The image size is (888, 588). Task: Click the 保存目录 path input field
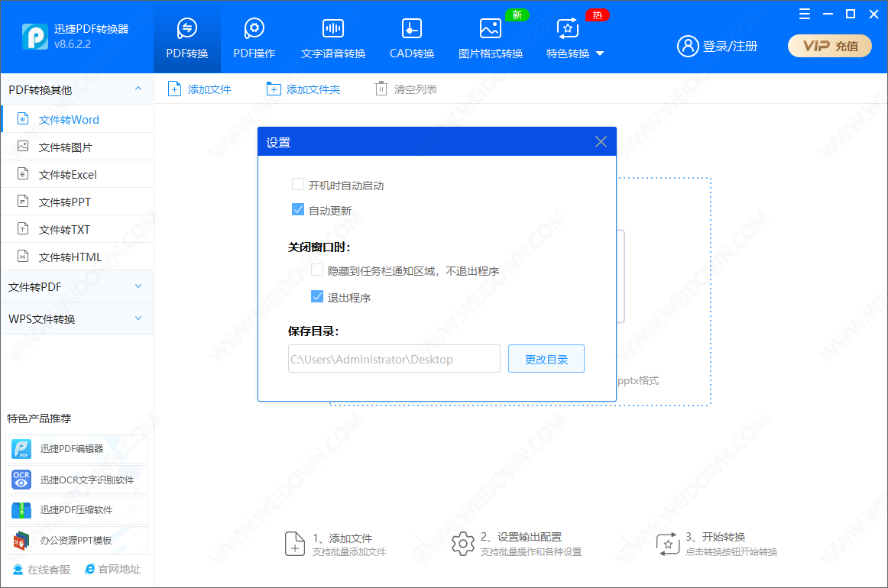click(394, 359)
